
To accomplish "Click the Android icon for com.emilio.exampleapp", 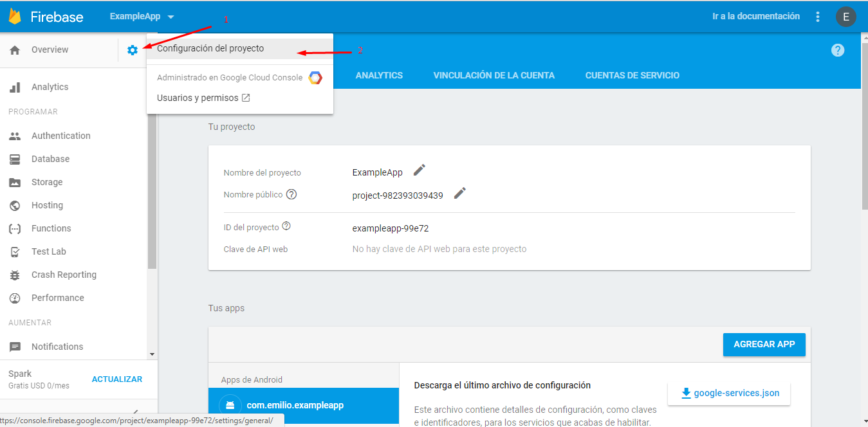I will click(x=230, y=406).
